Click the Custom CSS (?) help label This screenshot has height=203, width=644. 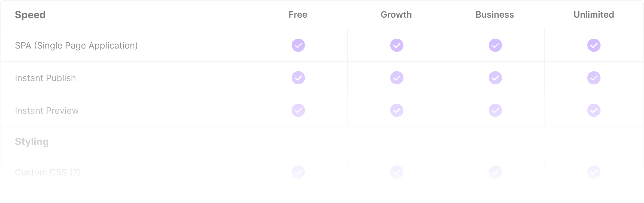tap(48, 172)
